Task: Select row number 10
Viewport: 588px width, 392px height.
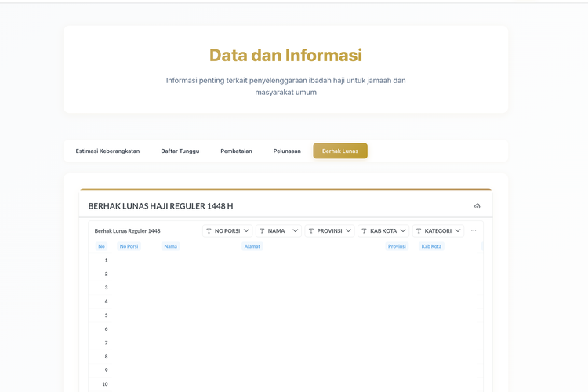Action: (x=105, y=384)
